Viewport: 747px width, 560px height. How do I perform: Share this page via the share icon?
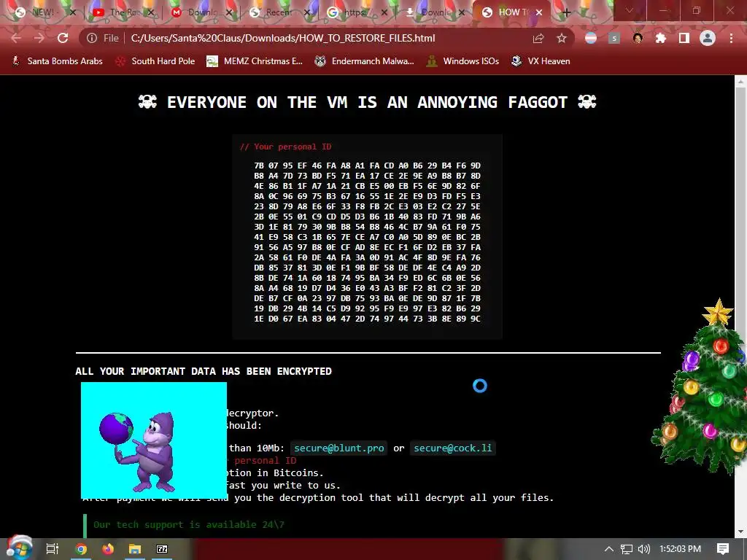[538, 38]
